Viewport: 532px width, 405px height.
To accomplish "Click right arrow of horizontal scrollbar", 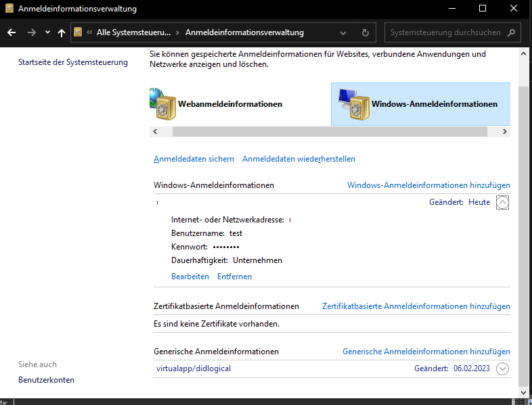I will [x=504, y=131].
